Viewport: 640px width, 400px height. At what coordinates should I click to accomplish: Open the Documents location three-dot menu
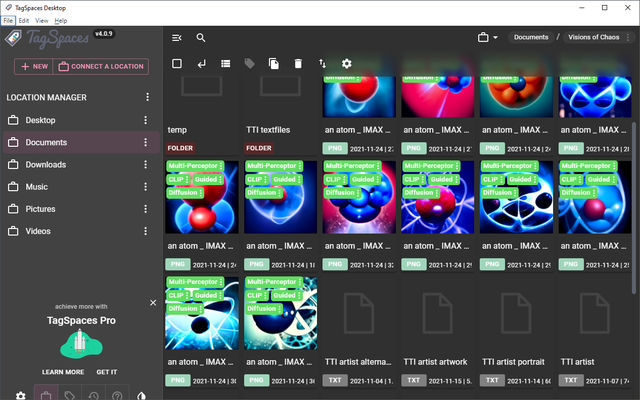[147, 142]
